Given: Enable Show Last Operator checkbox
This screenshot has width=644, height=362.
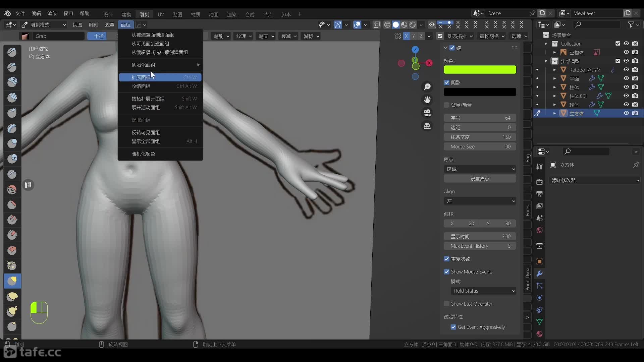Looking at the screenshot, I should (446, 304).
